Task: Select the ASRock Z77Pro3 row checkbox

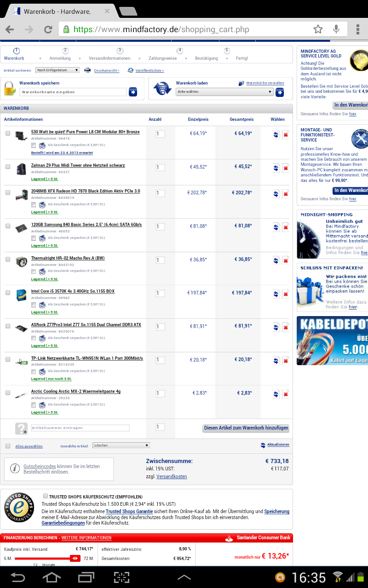Action: coord(8,326)
